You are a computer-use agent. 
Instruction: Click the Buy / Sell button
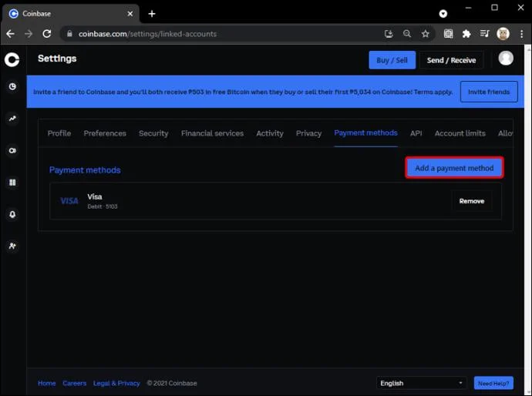392,60
